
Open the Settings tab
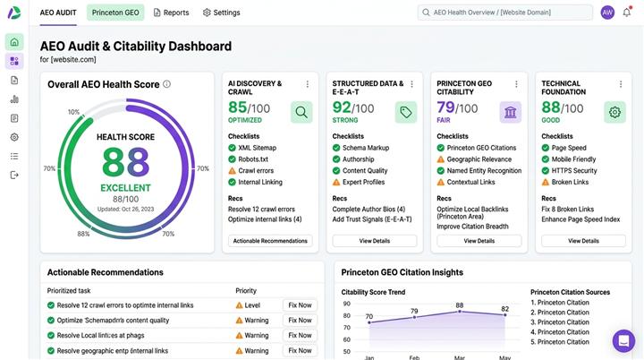pos(222,13)
